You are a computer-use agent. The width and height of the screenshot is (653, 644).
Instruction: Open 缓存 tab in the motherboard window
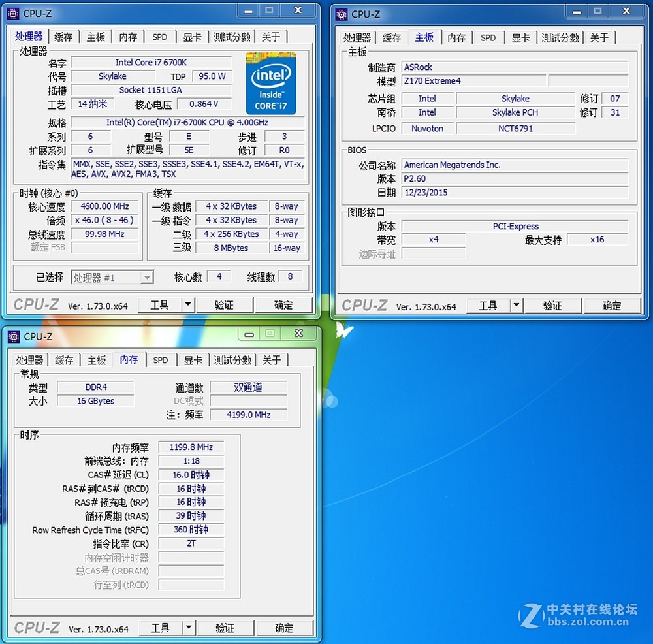tap(391, 38)
